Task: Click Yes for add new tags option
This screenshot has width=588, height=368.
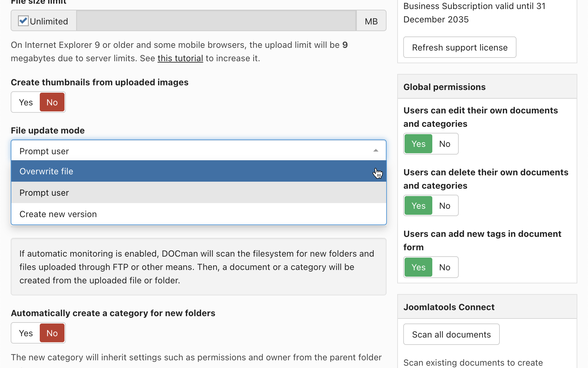Action: (418, 267)
